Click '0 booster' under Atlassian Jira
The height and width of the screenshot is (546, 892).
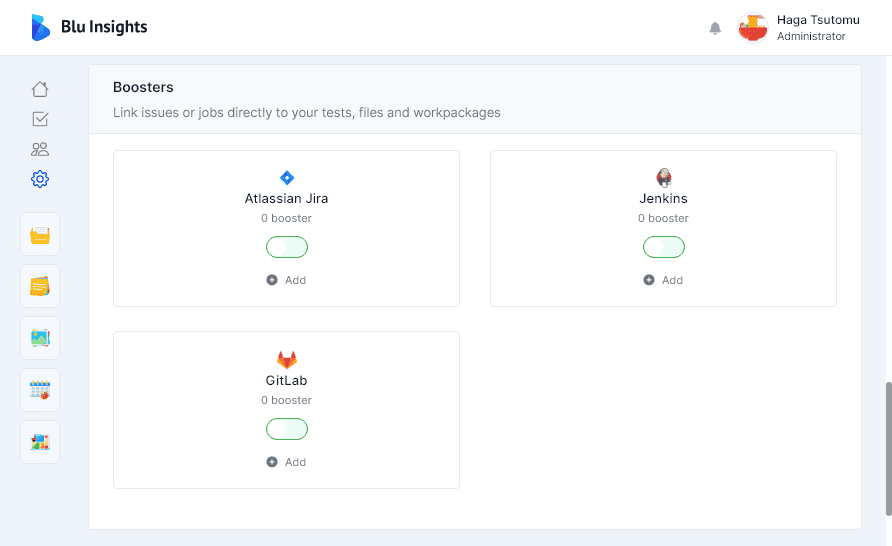(x=287, y=218)
